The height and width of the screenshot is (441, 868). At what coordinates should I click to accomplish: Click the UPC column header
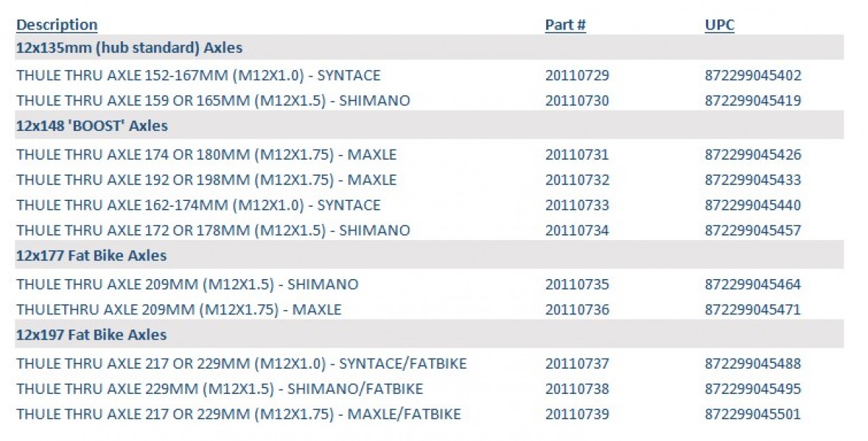(x=719, y=25)
